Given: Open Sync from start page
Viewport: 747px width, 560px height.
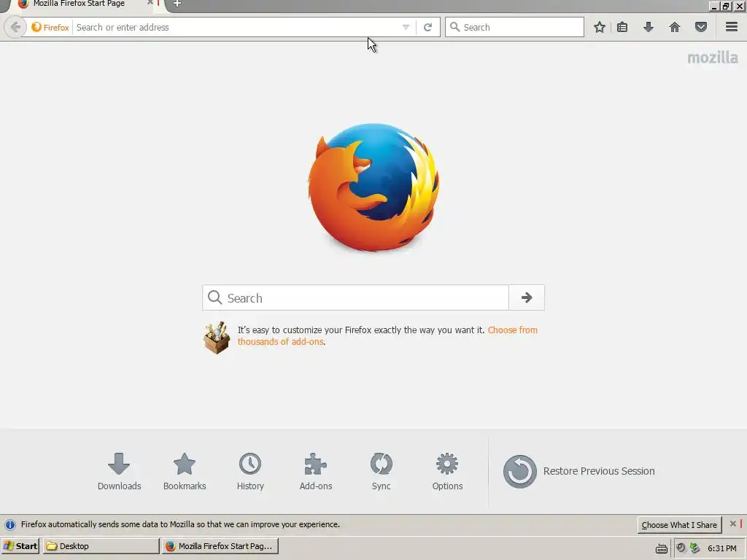Looking at the screenshot, I should pyautogui.click(x=381, y=472).
